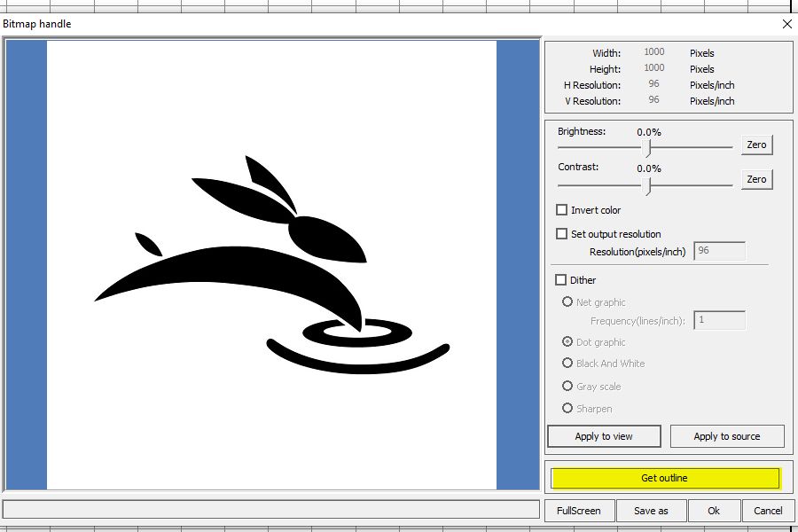Select the Gray scale option
798x532 pixels.
(x=567, y=387)
